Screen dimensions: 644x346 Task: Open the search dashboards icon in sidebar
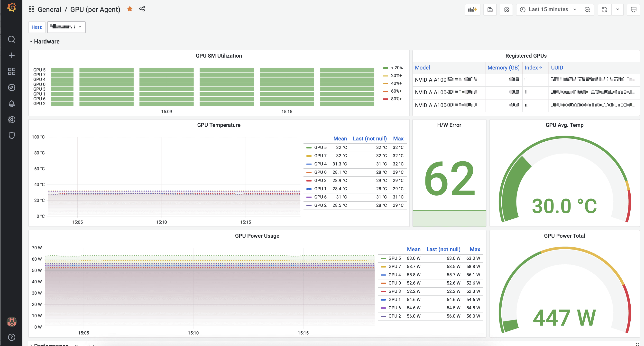click(x=11, y=39)
